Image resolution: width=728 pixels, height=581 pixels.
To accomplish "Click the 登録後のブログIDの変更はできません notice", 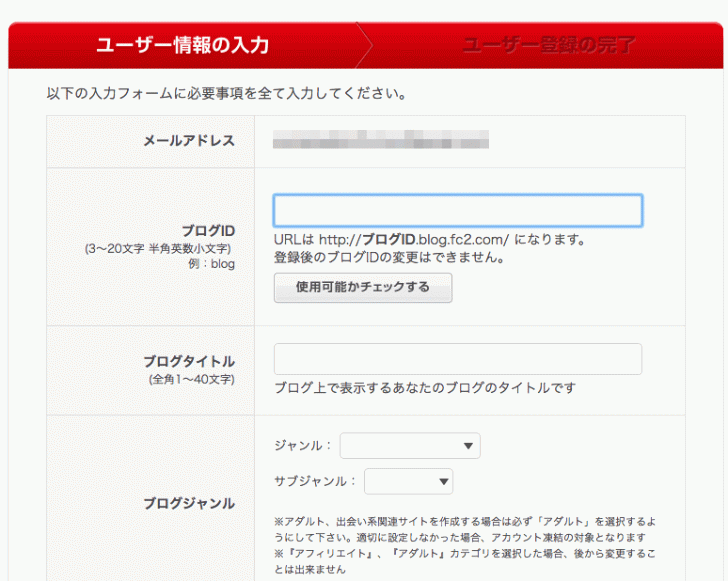I will point(388,258).
